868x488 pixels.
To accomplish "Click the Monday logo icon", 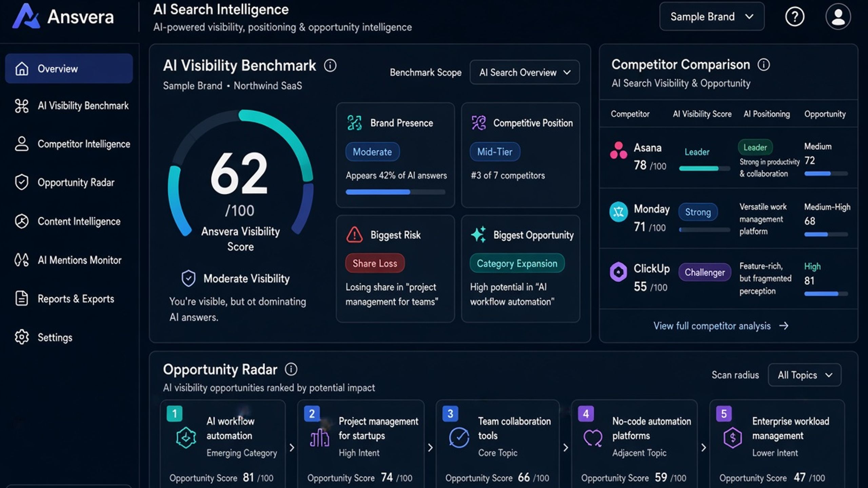I will pos(618,212).
